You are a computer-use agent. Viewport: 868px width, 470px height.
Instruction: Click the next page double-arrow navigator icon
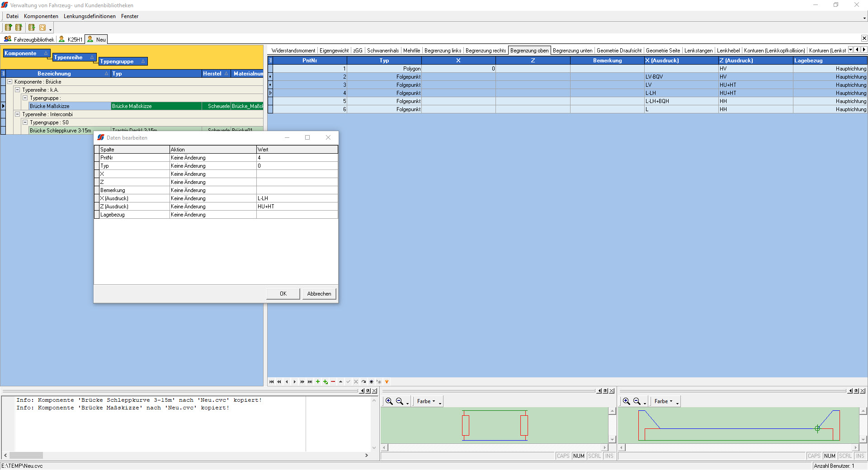302,382
